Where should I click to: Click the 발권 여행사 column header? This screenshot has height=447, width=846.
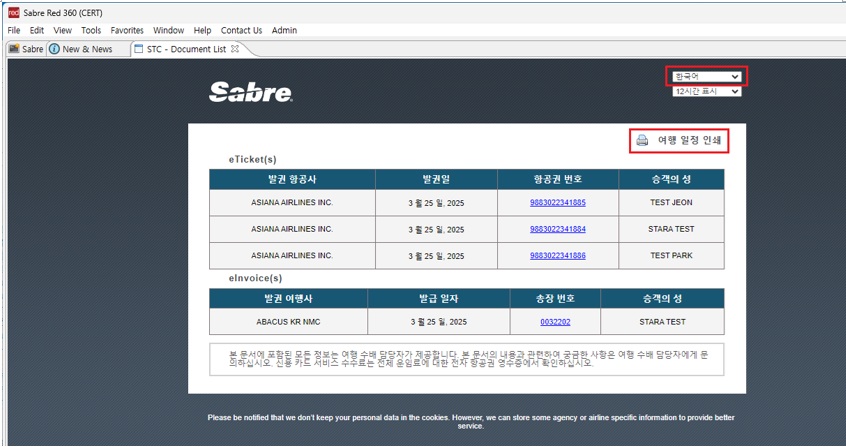pos(288,299)
